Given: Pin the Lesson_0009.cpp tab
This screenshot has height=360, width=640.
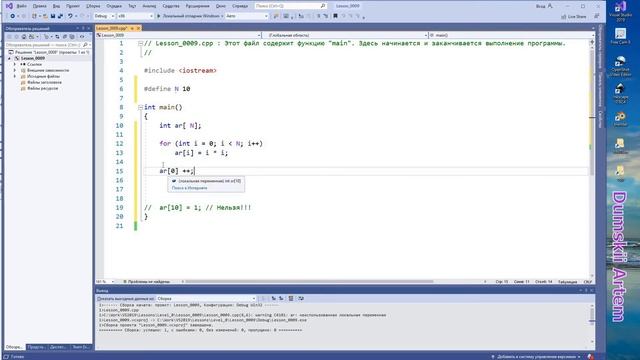Looking at the screenshot, I should tap(132, 28).
